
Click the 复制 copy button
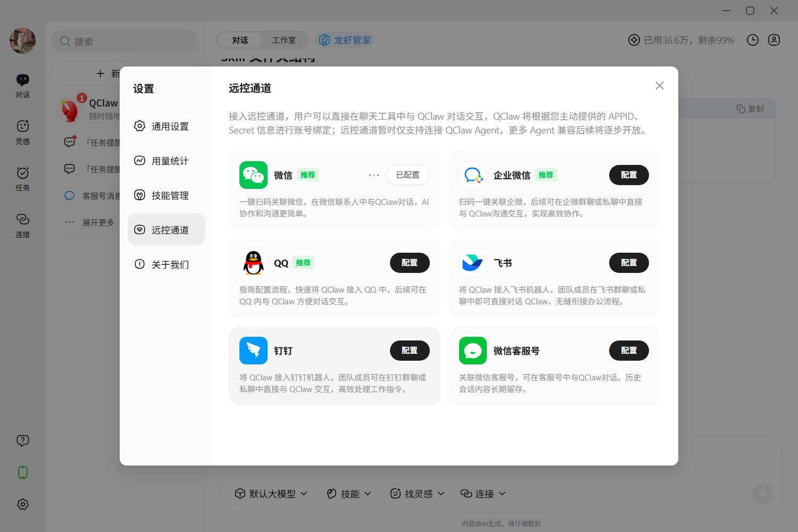coord(750,109)
